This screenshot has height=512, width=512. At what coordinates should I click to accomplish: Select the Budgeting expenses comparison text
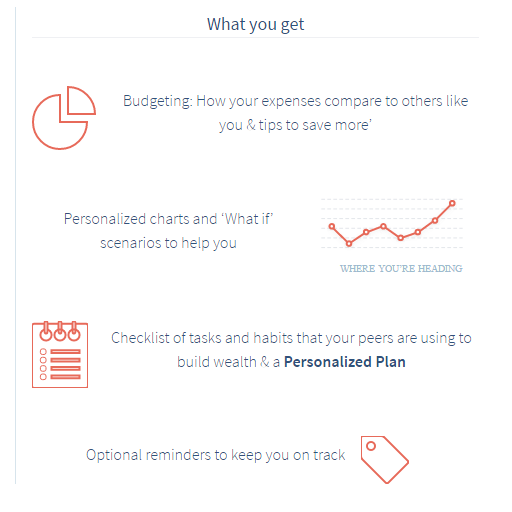pyautogui.click(x=295, y=113)
